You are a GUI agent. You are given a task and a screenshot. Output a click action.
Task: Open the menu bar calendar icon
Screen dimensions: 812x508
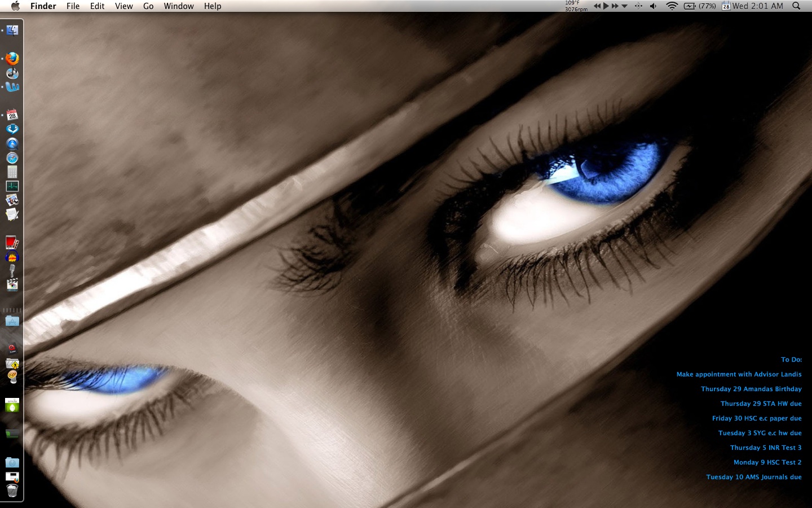726,6
